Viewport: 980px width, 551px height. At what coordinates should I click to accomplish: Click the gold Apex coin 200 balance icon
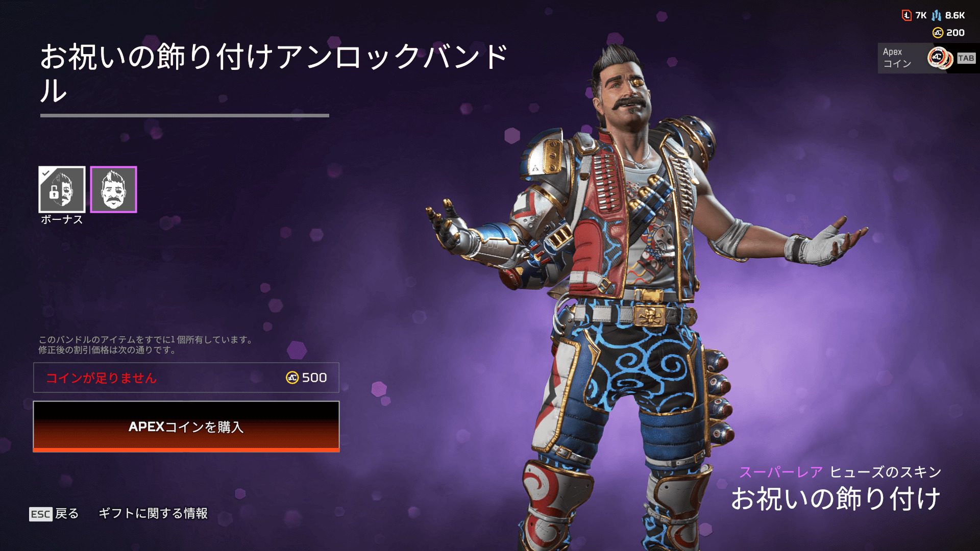tap(938, 33)
